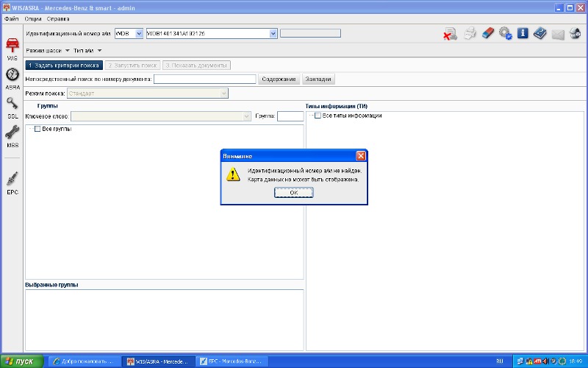This screenshot has width=588, height=368.
Task: Click the warning triangle icon in dialog
Action: tap(233, 174)
